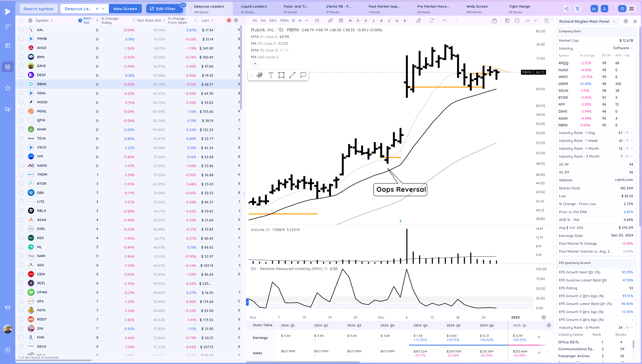Tick the checkbox for RBRK row
The height and width of the screenshot is (364, 642).
[22, 84]
